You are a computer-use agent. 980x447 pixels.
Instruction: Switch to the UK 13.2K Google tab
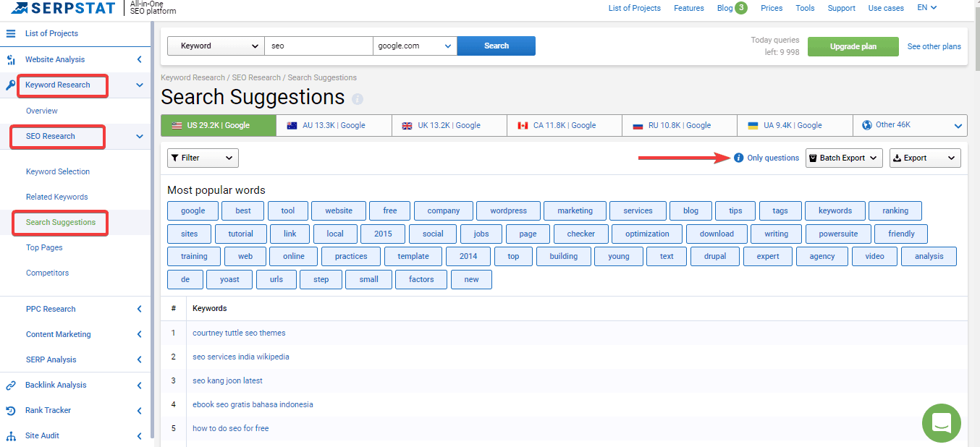click(449, 124)
